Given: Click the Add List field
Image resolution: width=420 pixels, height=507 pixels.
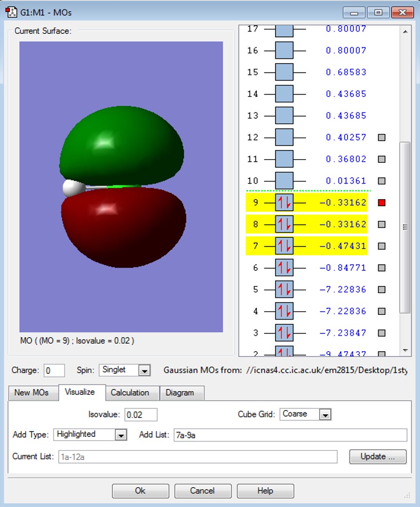Looking at the screenshot, I should click(291, 435).
